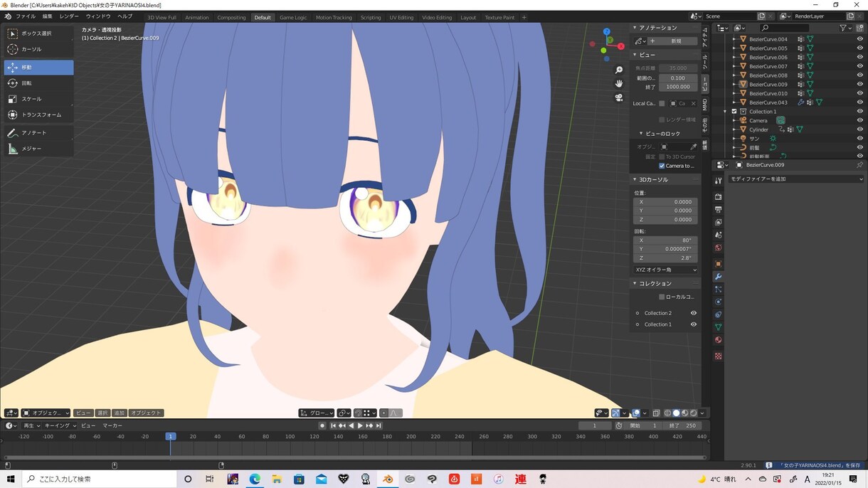Image resolution: width=868 pixels, height=488 pixels.
Task: Toggle visibility of Collection 1 in sidebar
Action: pyautogui.click(x=694, y=324)
